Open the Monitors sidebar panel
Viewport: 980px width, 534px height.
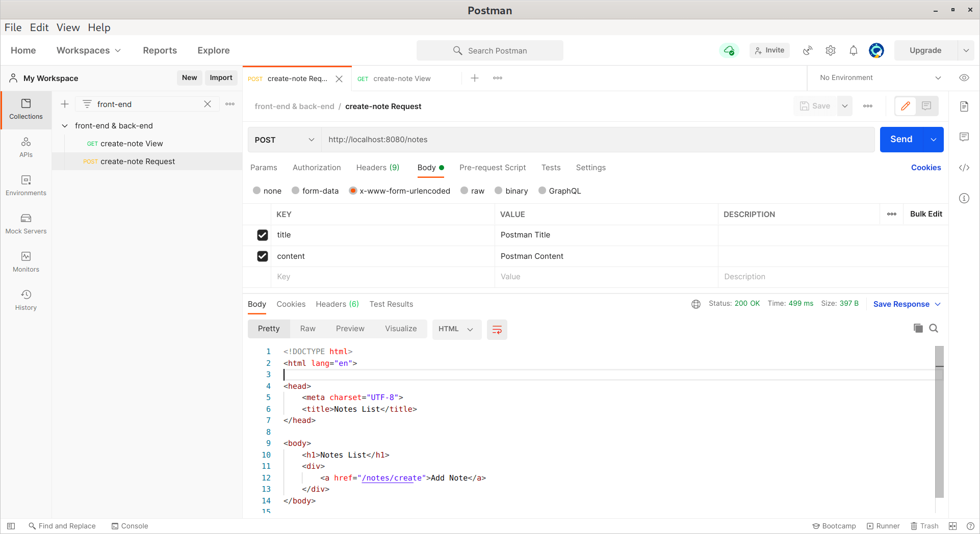[26, 262]
